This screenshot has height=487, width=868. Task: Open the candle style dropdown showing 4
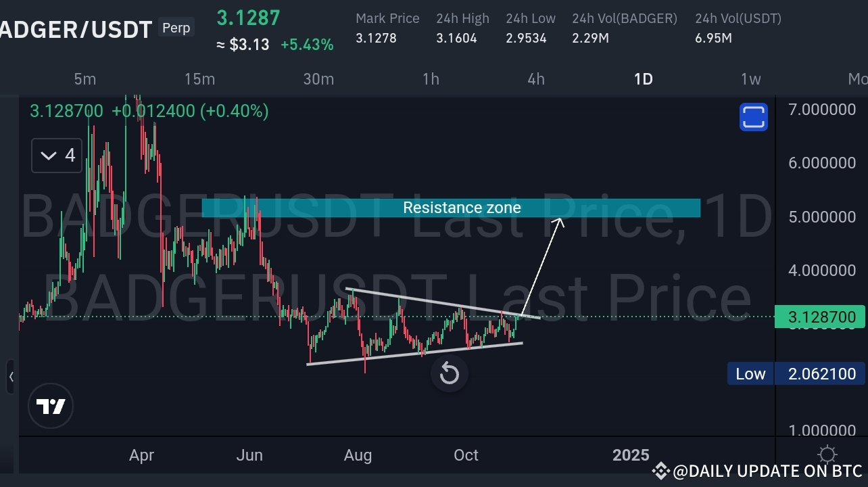[x=56, y=155]
